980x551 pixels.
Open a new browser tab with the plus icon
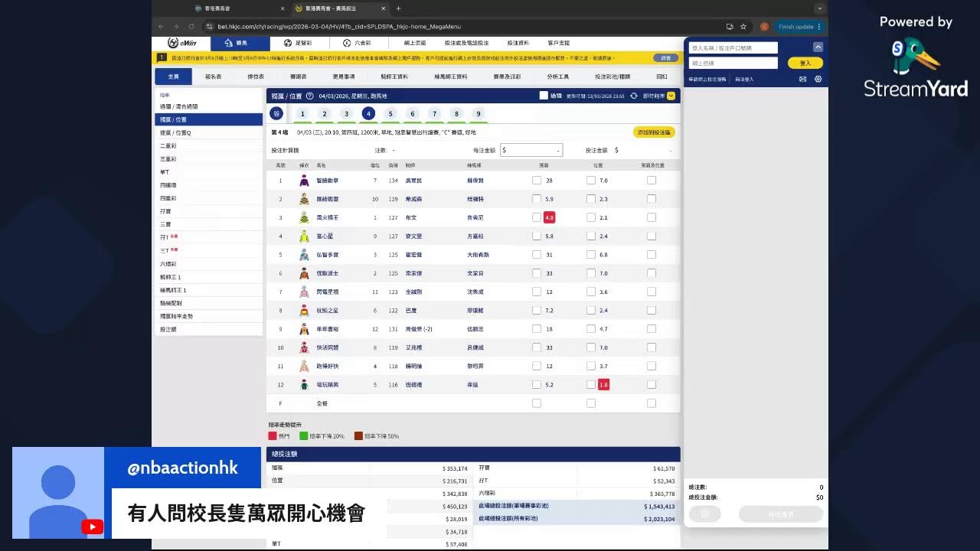point(398,8)
